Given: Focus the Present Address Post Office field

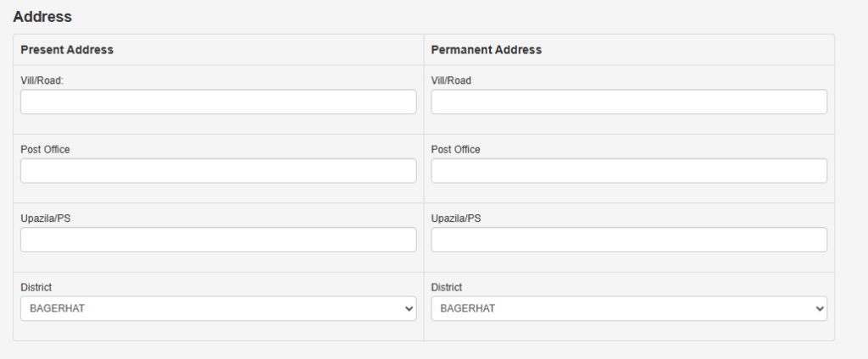Looking at the screenshot, I should (x=218, y=171).
